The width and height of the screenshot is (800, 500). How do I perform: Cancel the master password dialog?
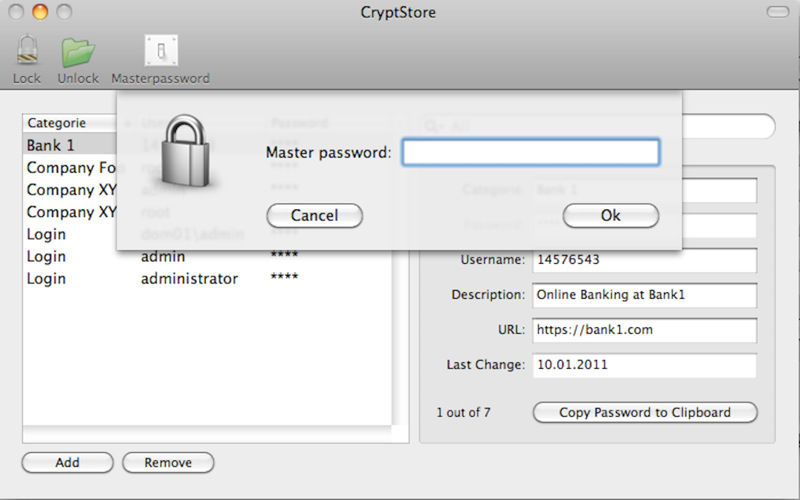[314, 215]
